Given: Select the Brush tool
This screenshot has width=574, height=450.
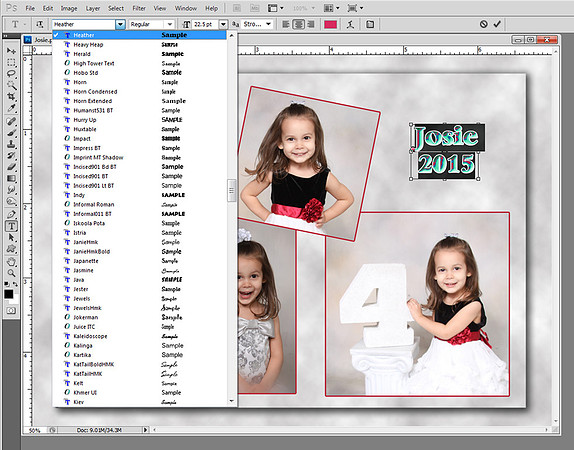Looking at the screenshot, I should pyautogui.click(x=11, y=133).
